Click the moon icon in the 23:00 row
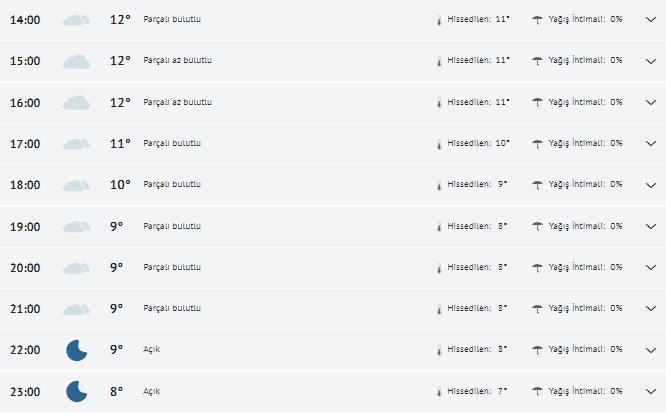Screen dimensions: 666x413 coord(76,391)
